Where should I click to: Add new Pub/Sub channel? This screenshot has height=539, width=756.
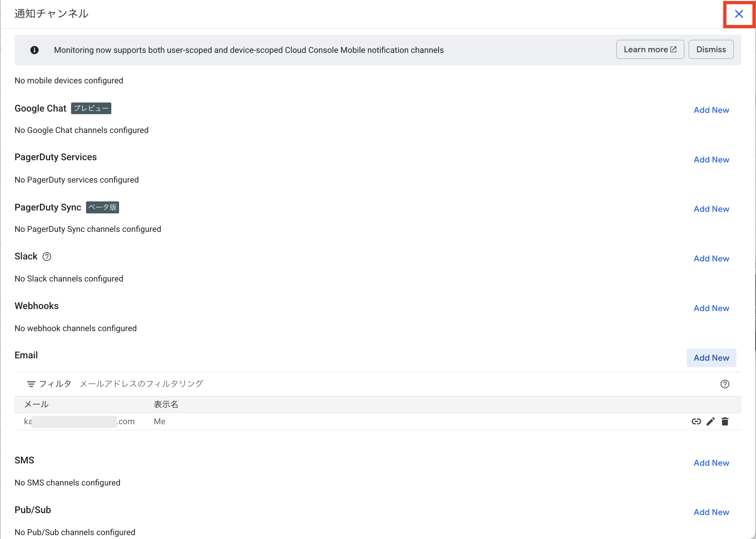pos(711,512)
